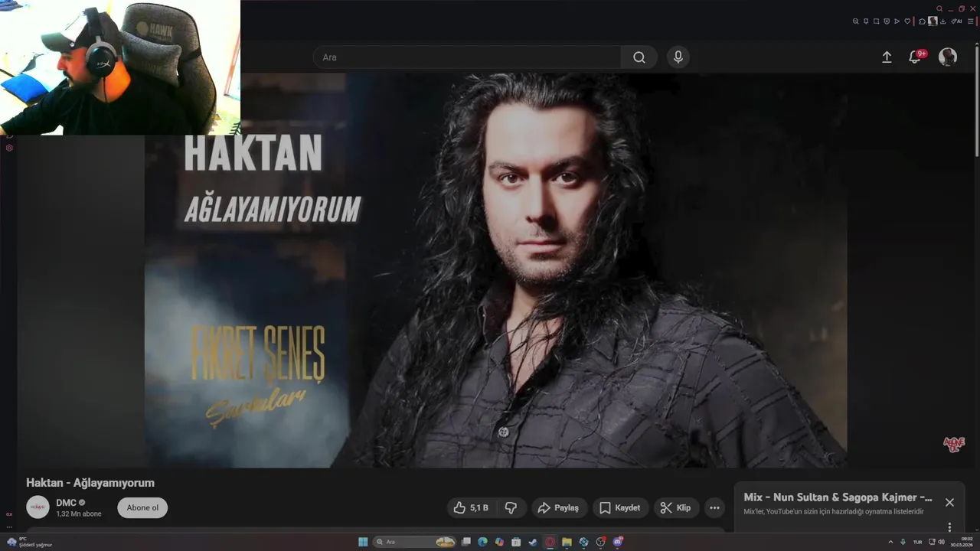Start voice search with the microphone icon

[678, 57]
